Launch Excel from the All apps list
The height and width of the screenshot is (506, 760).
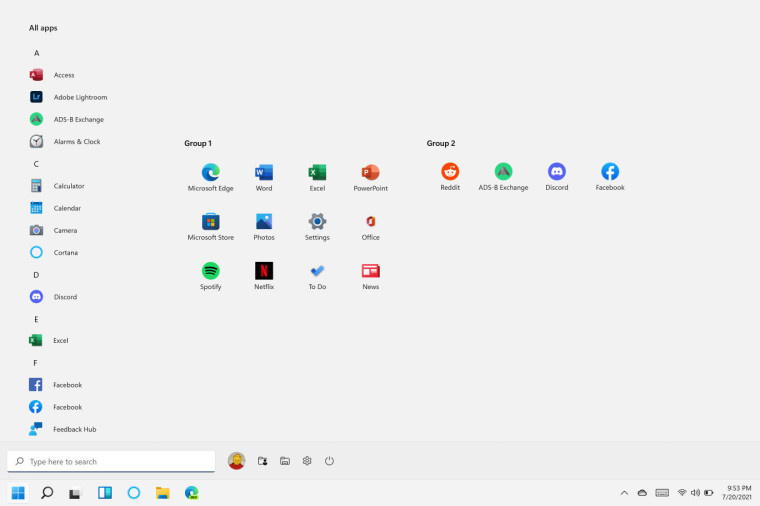coord(49,340)
